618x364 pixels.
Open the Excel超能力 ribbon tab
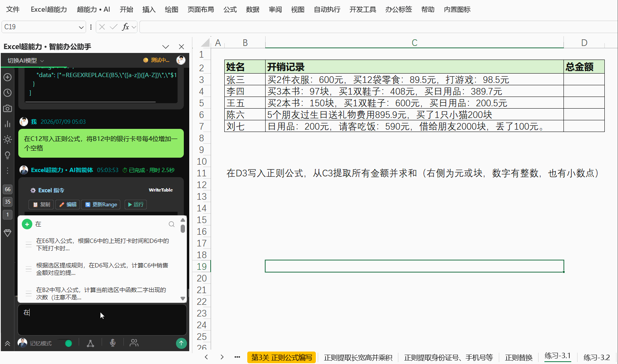click(49, 9)
